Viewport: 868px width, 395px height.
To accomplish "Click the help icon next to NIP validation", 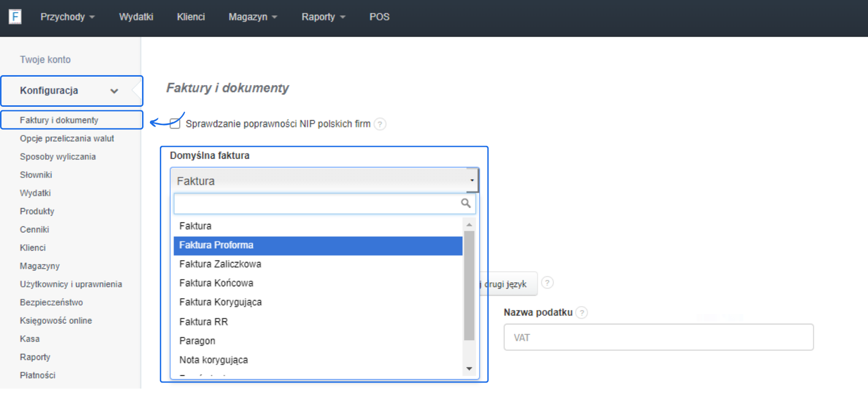I will coord(380,124).
